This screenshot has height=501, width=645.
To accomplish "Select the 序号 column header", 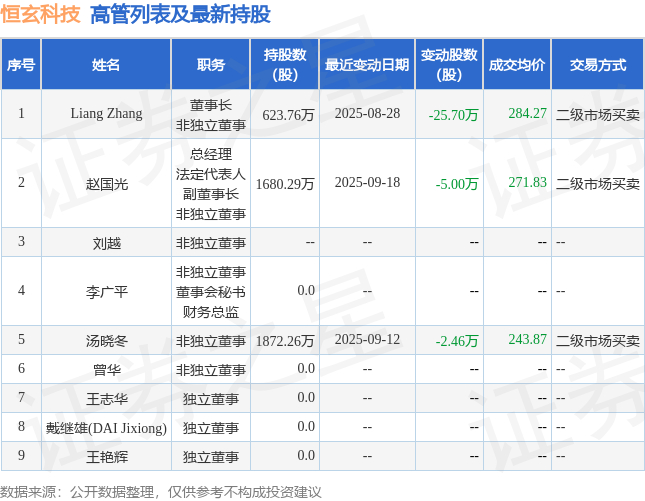I will click(x=21, y=65).
